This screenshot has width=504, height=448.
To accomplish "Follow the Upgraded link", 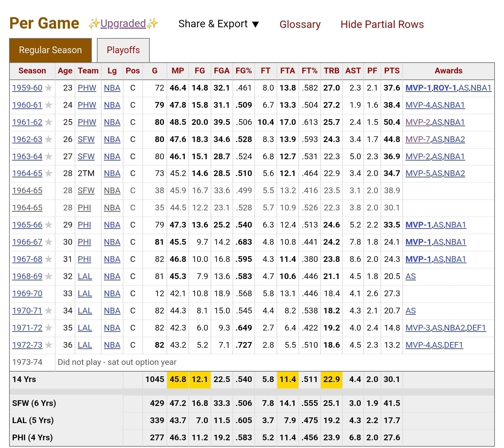I will tap(123, 24).
